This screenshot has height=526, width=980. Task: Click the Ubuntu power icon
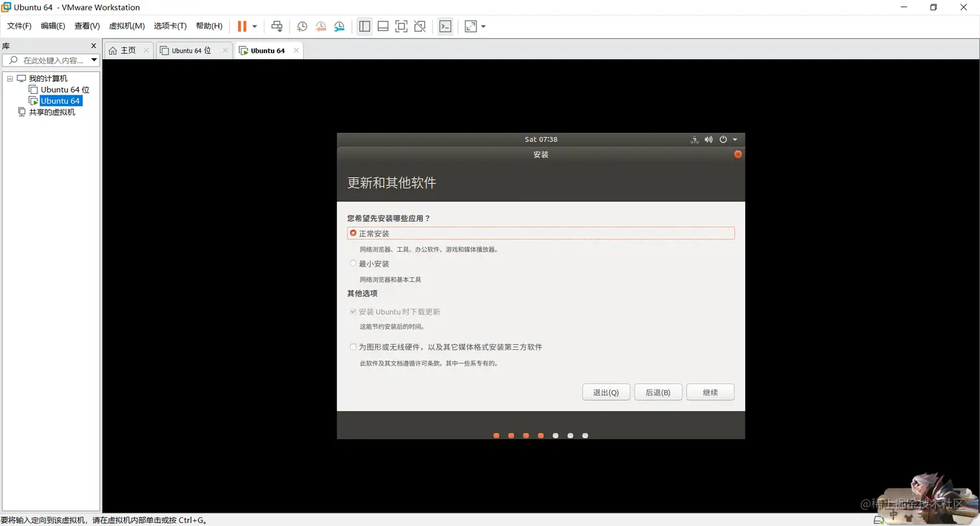723,139
